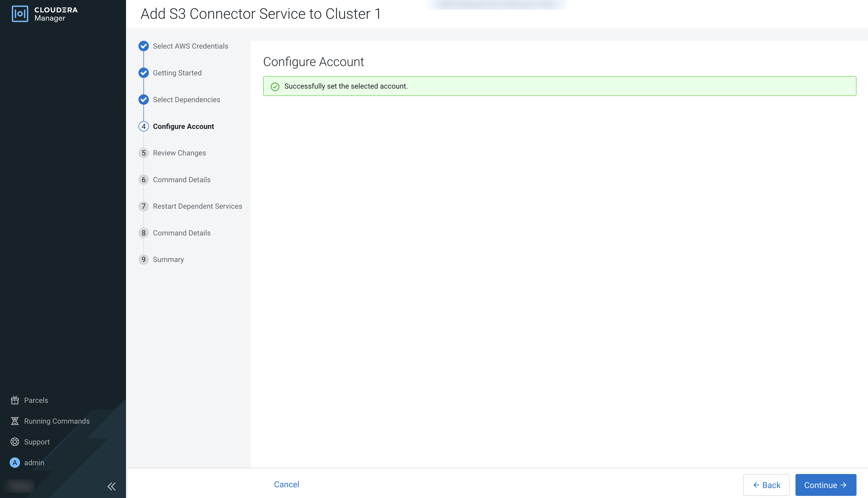868x498 pixels.
Task: Select the Summary step number 9
Action: pyautogui.click(x=144, y=259)
